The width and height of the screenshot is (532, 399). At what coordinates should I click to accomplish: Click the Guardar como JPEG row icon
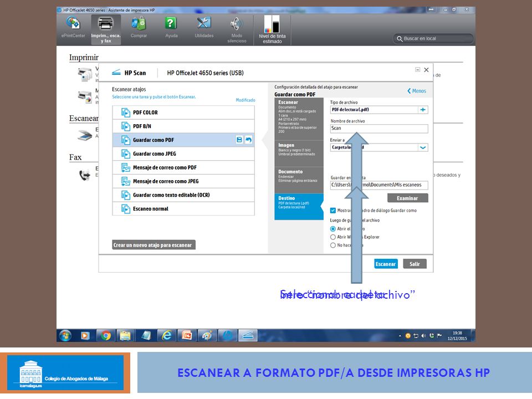point(126,154)
